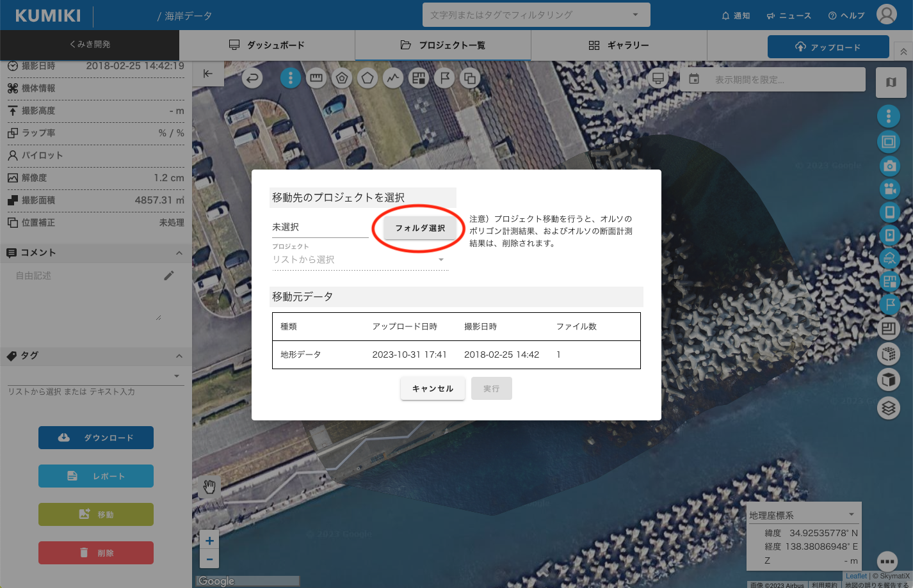Click the video camera layer icon
Screen dimensions: 913x588
(889, 189)
